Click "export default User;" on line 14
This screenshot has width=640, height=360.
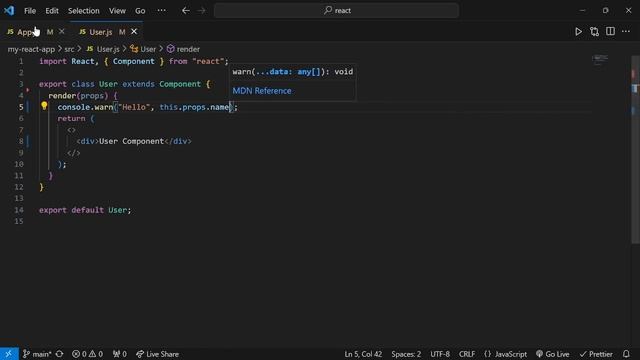[85, 210]
